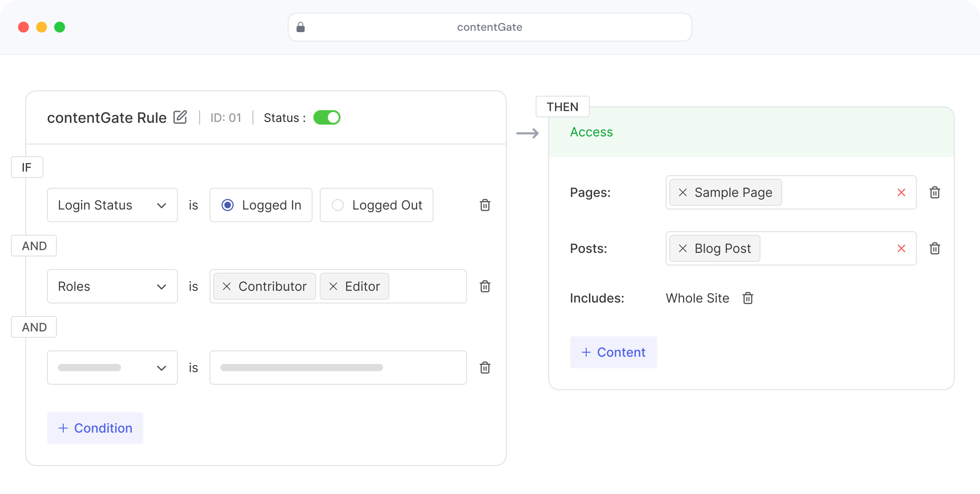Screen dimensions: 980x494
Task: Click the empty condition value field
Action: pyautogui.click(x=338, y=368)
